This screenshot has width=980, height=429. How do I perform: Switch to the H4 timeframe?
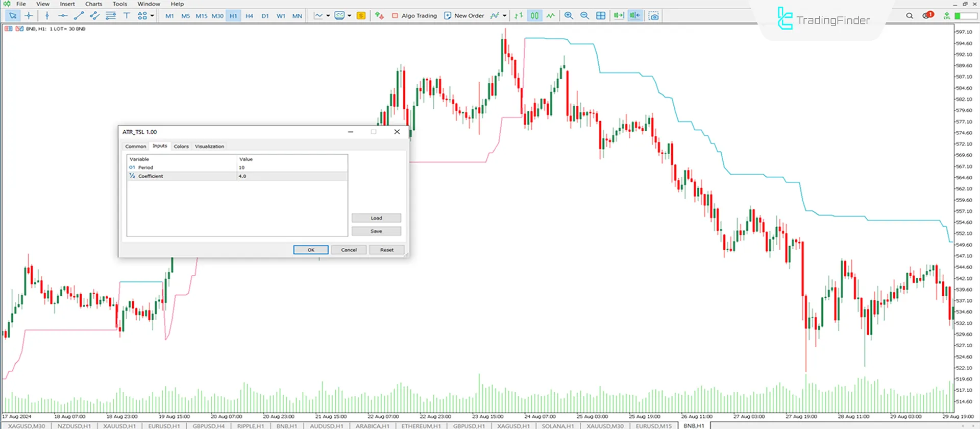tap(249, 16)
